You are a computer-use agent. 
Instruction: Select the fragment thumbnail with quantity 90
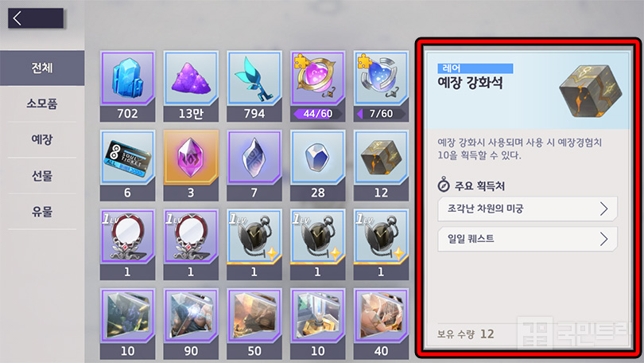pos(191,323)
